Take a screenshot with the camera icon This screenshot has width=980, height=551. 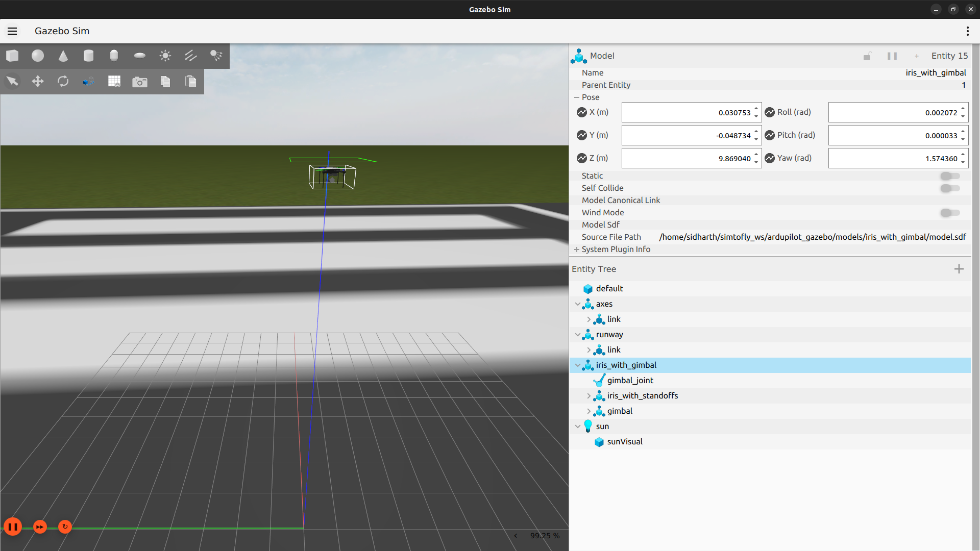pyautogui.click(x=140, y=81)
